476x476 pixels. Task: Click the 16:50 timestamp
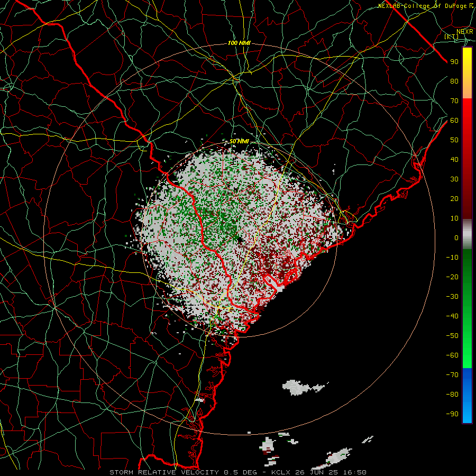point(354,472)
